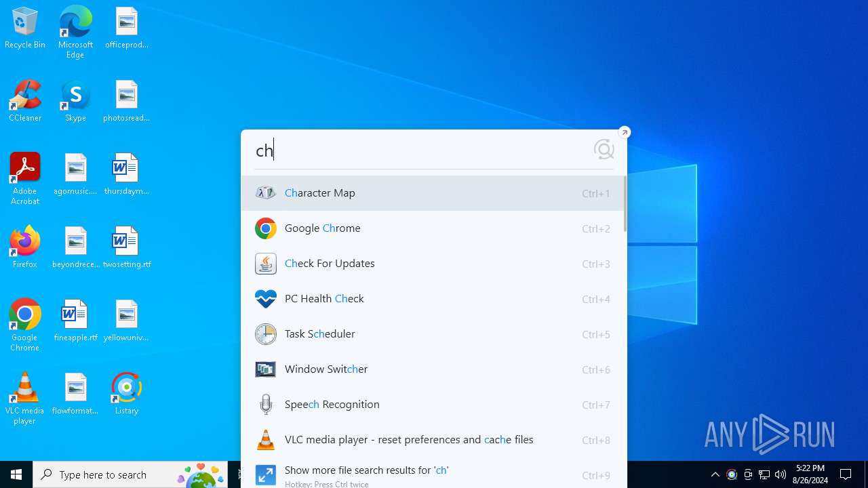Open the Windows Start menu
This screenshot has height=488, width=868.
point(16,474)
